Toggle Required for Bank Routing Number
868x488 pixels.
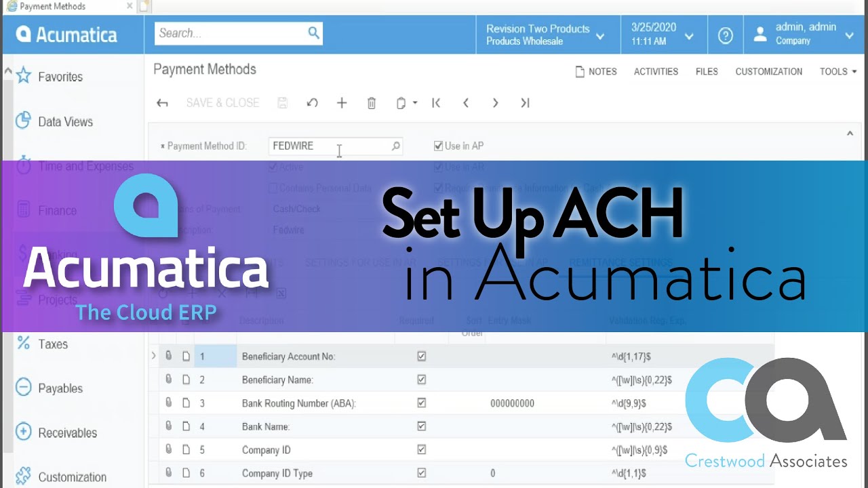pyautogui.click(x=422, y=403)
